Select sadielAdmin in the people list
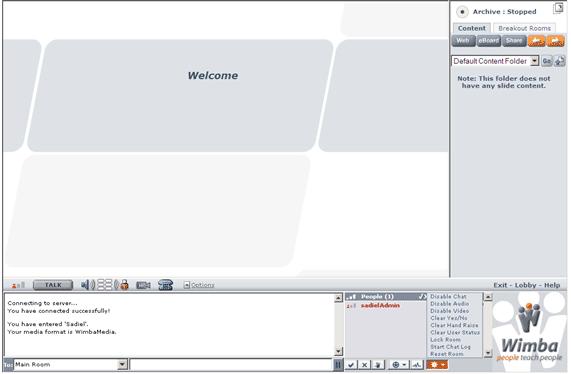Viewport: 571px width, 374px height. click(380, 306)
